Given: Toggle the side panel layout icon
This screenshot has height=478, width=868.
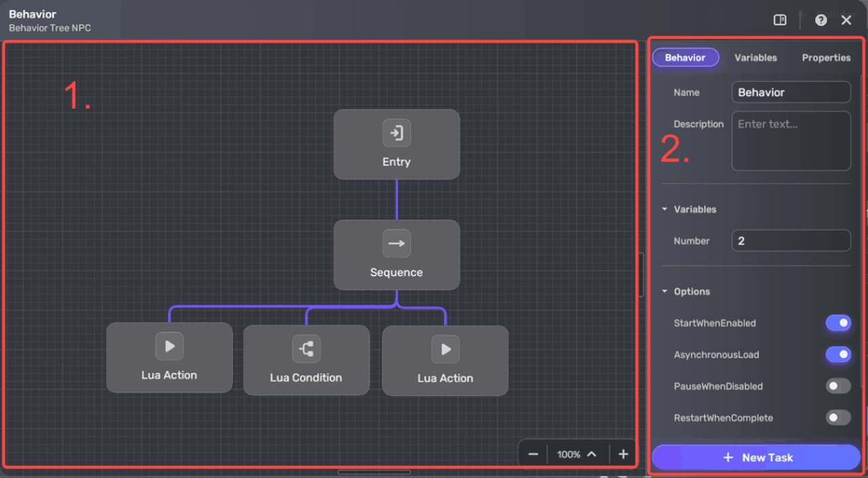Looking at the screenshot, I should coord(780,20).
